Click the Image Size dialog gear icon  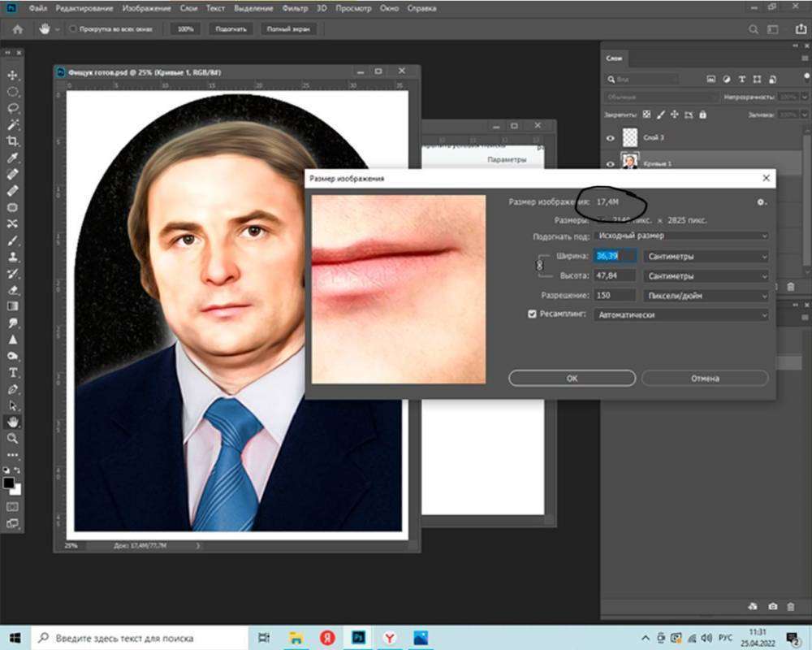pyautogui.click(x=761, y=201)
